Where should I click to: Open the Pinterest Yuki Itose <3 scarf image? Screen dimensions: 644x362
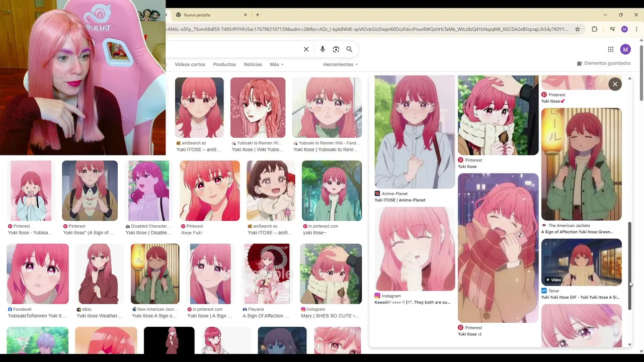click(x=498, y=248)
